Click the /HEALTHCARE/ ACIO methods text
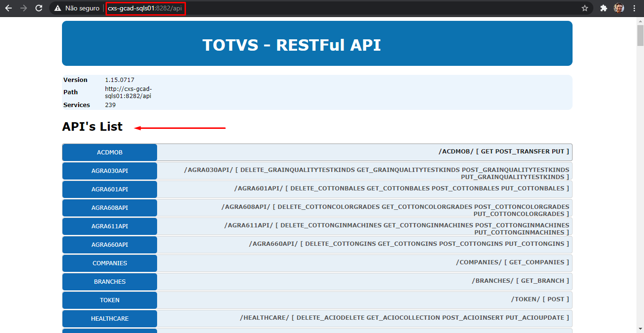This screenshot has width=644, height=333. [405, 318]
